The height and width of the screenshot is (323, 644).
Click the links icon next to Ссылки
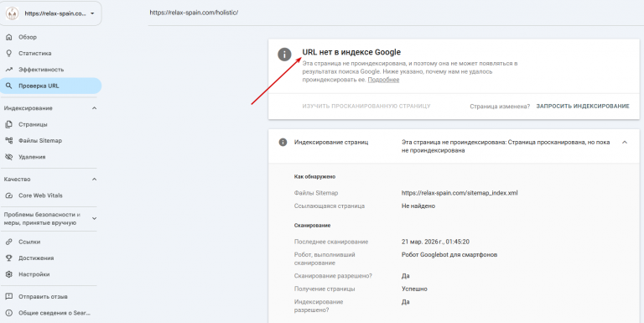point(9,242)
